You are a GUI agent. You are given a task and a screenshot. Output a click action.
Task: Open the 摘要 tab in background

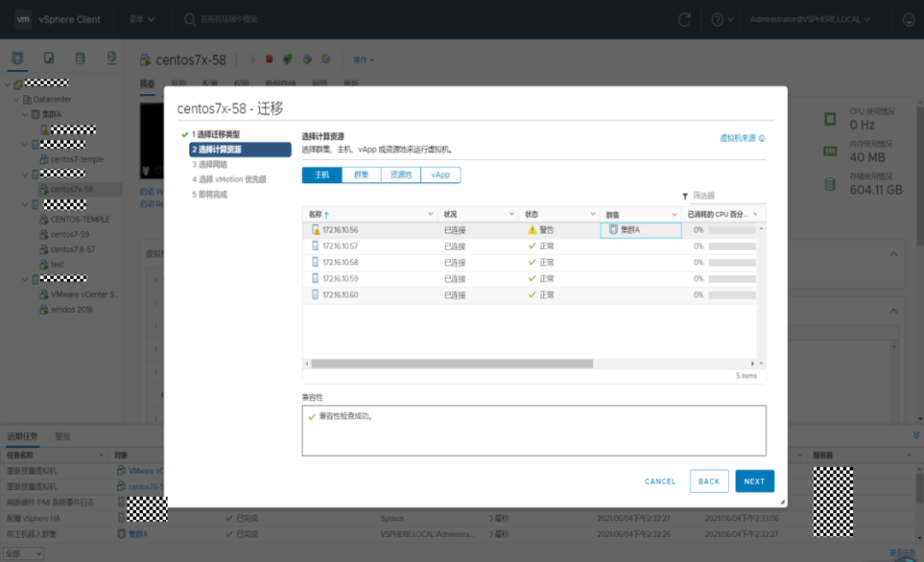pyautogui.click(x=147, y=84)
